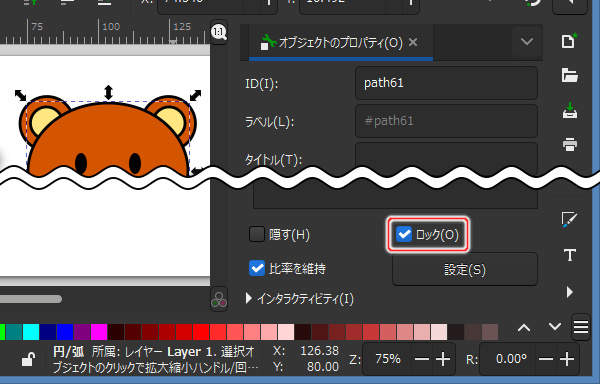Open file using the folder icon
The height and width of the screenshot is (384, 600).
pyautogui.click(x=569, y=75)
